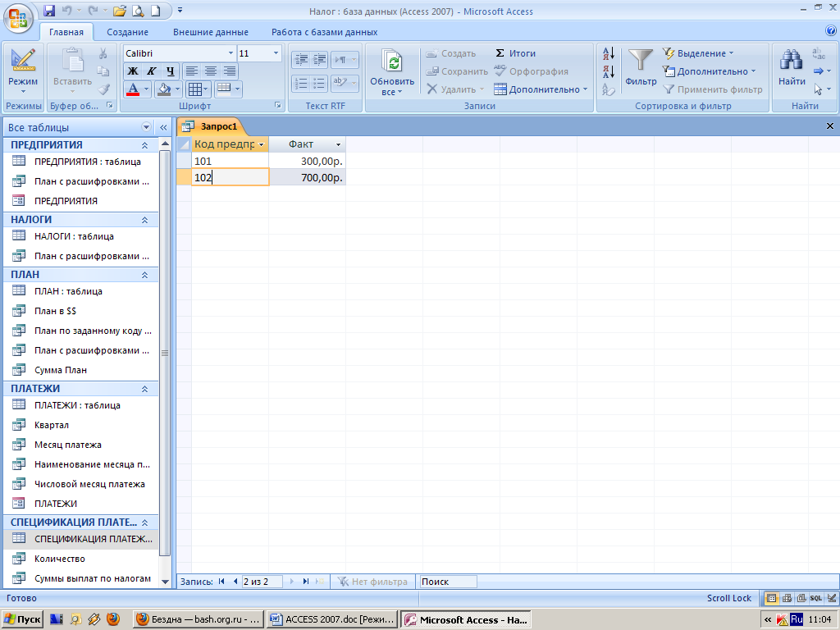The height and width of the screenshot is (630, 840).
Task: Toggle Italic К formatting
Action: [152, 71]
